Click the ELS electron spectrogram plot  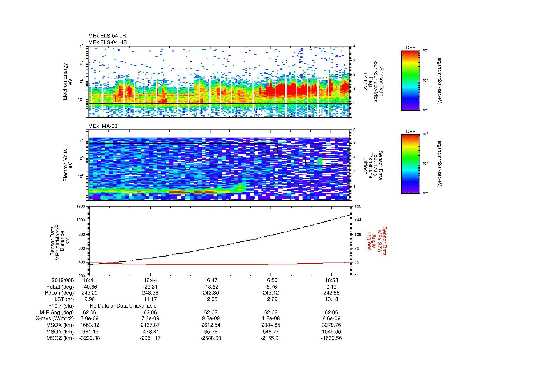tap(219, 82)
